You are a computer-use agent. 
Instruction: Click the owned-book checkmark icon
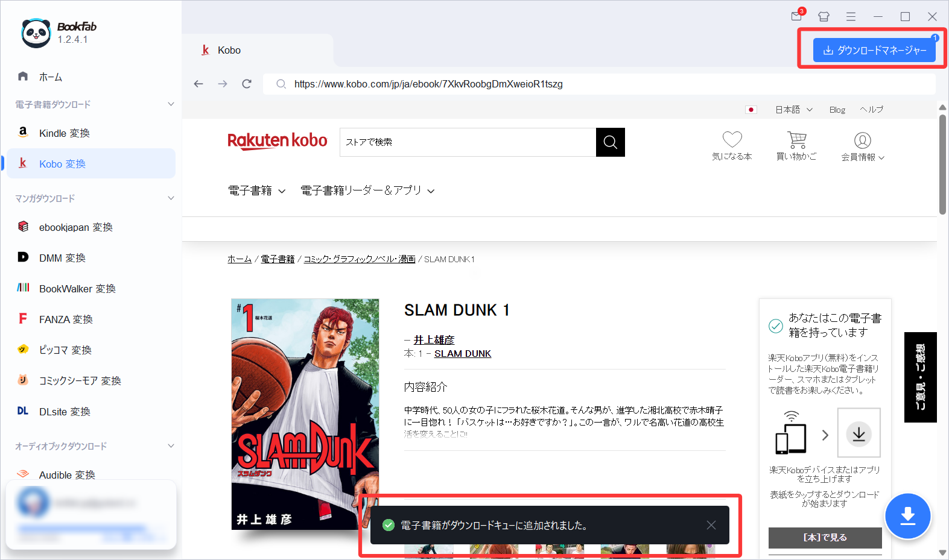click(x=776, y=326)
